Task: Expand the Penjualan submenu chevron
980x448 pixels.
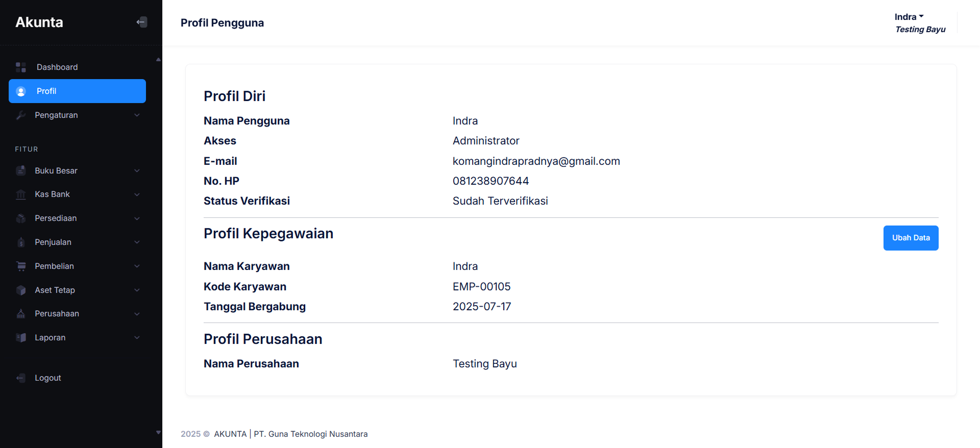Action: pyautogui.click(x=137, y=242)
